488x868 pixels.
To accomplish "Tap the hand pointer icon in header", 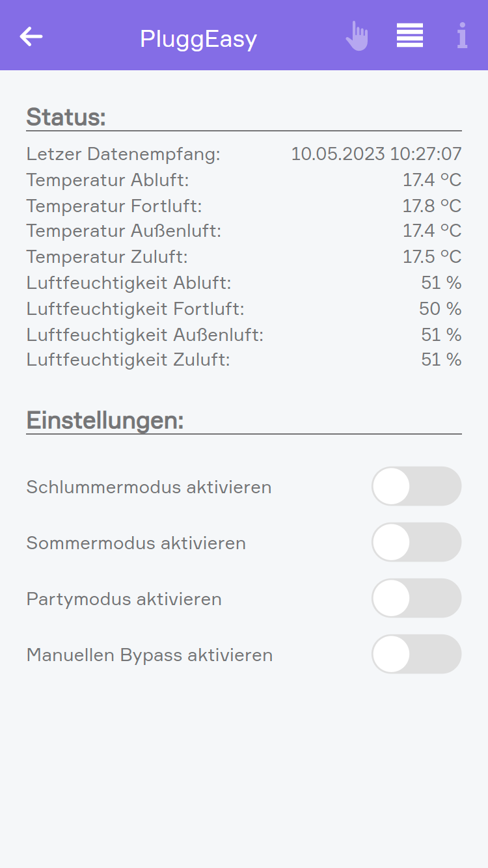I will [357, 36].
